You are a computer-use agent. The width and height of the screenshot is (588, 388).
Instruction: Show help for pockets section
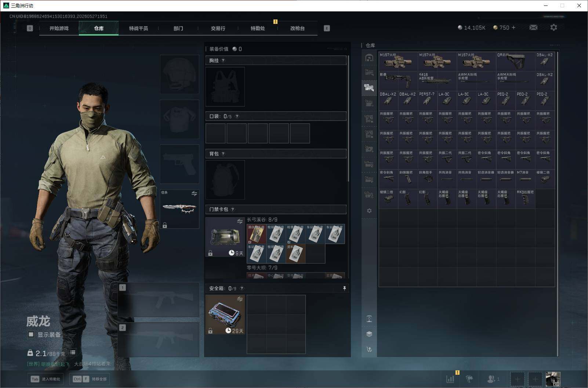(237, 116)
